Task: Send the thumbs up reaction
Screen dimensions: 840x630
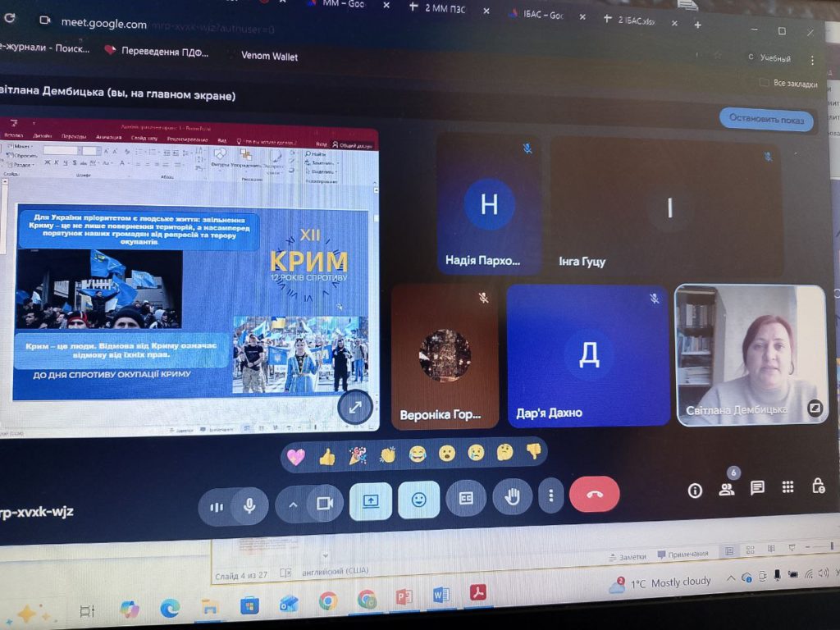Action: pyautogui.click(x=327, y=457)
